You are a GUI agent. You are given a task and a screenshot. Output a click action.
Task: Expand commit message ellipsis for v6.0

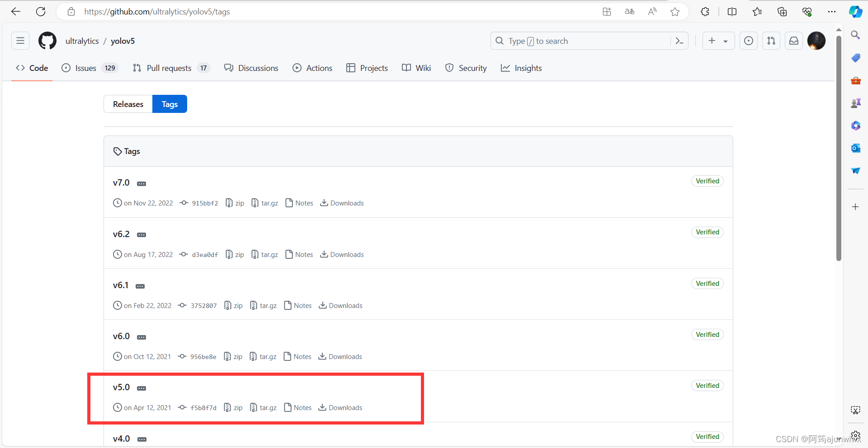click(x=142, y=337)
